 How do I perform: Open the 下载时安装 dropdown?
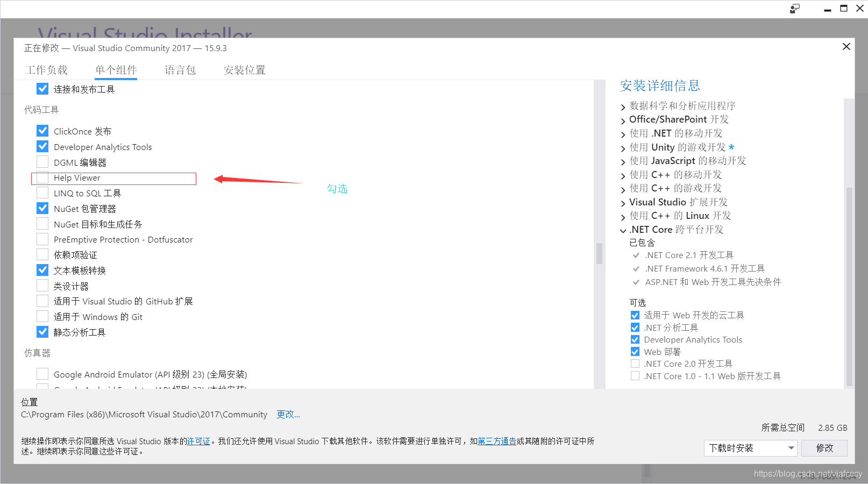coord(751,448)
